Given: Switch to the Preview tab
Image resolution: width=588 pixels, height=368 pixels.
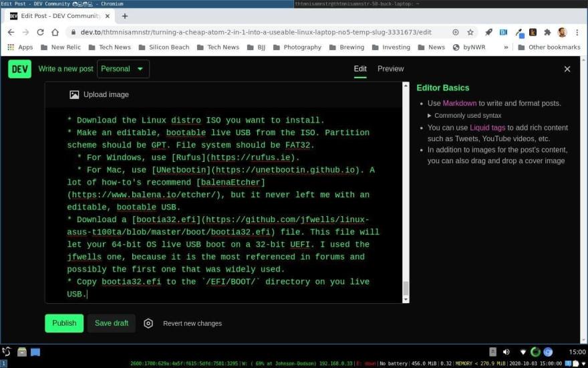Looking at the screenshot, I should coord(390,69).
